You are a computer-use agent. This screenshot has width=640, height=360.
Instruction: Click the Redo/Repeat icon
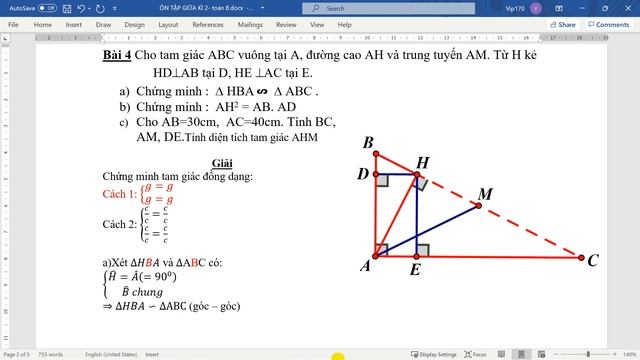point(100,8)
